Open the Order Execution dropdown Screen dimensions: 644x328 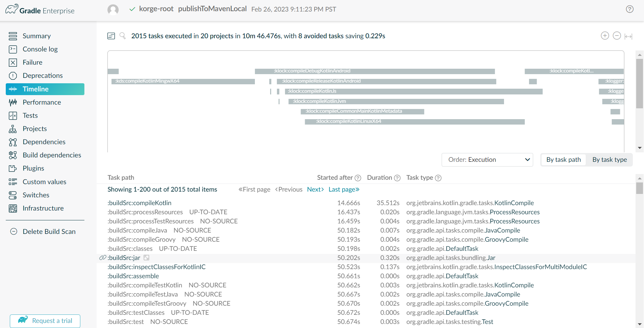point(487,159)
